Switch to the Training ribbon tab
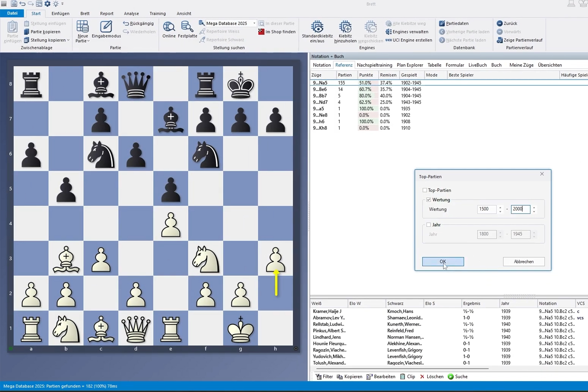Screen dimensions: 588x392 157,13
